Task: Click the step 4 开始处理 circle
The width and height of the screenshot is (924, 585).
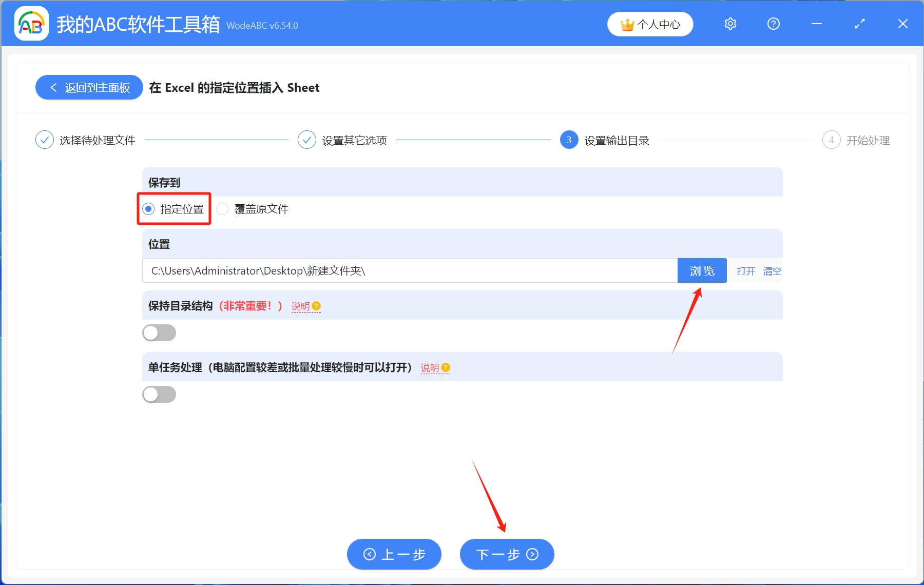Action: (831, 140)
